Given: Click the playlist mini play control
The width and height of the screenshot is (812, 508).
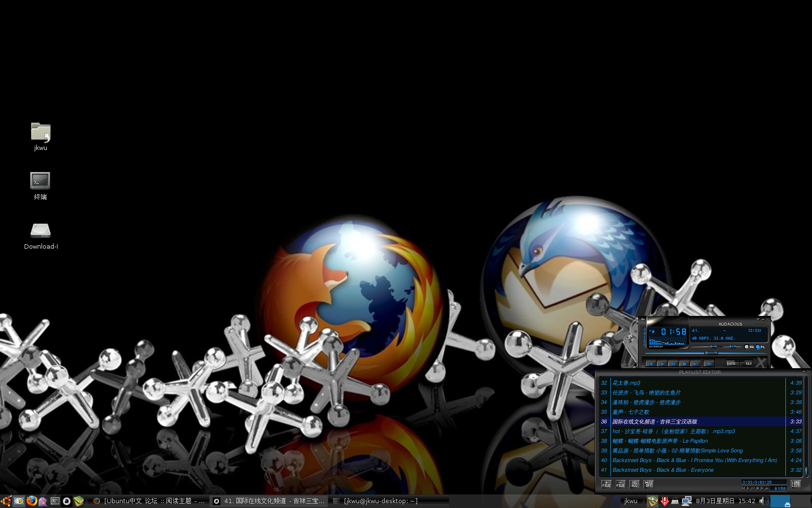Looking at the screenshot, I should click(748, 489).
